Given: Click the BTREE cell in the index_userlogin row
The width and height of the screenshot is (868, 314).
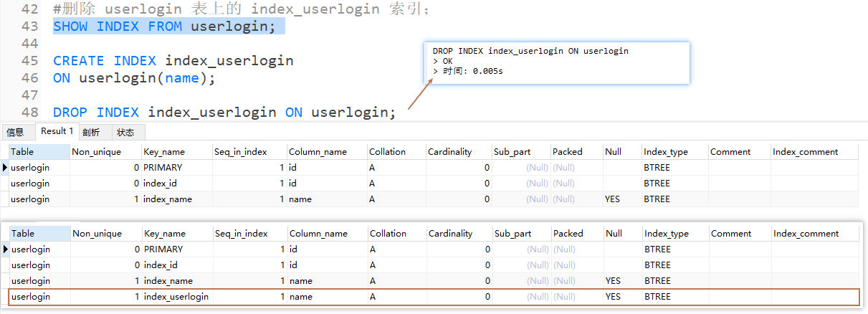Looking at the screenshot, I should (x=657, y=297).
